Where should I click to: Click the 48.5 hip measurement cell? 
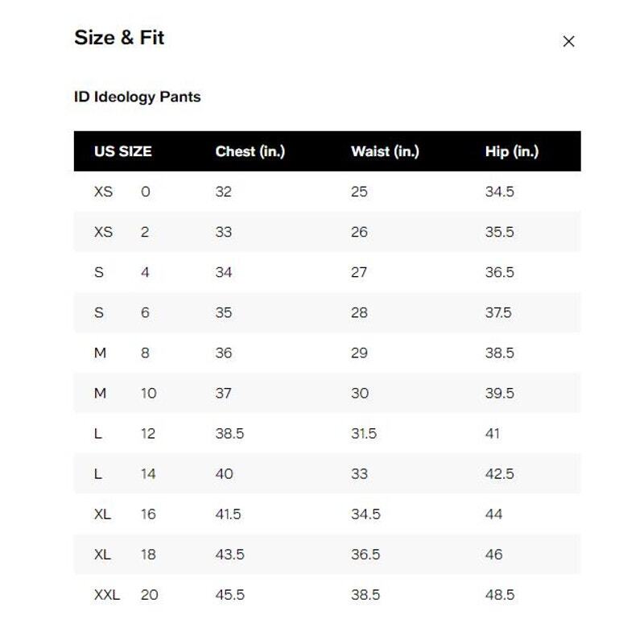(499, 595)
